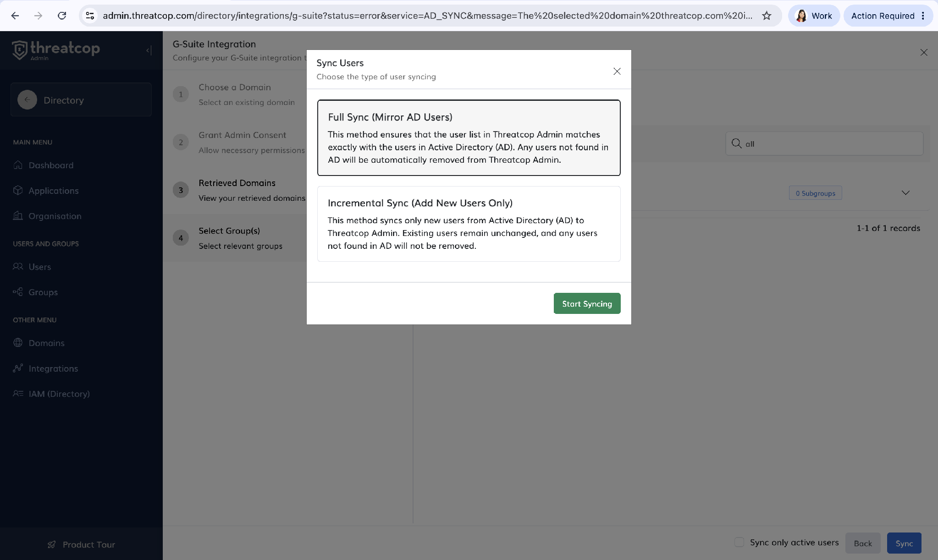This screenshot has width=938, height=560.
Task: Click the Users people icon
Action: (x=18, y=266)
